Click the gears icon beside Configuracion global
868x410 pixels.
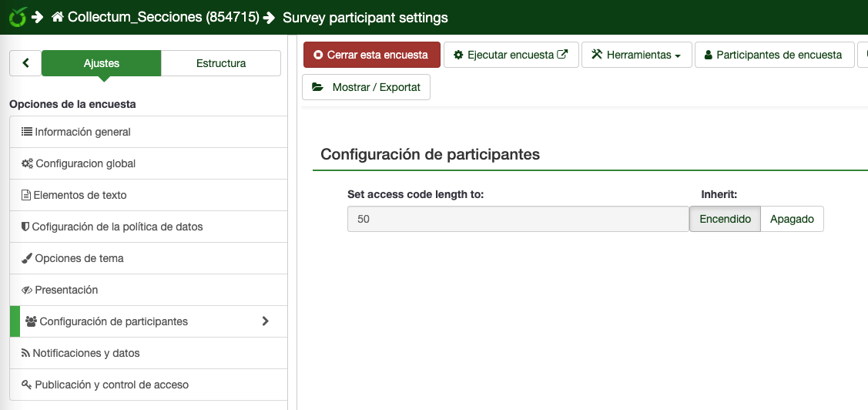(27, 163)
